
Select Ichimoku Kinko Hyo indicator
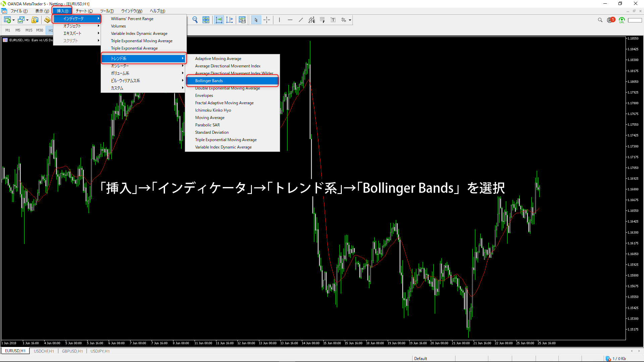point(213,110)
